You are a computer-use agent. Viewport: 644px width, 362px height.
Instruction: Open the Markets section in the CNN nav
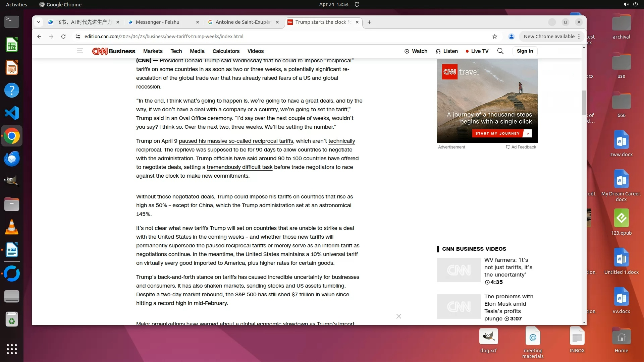(x=153, y=51)
